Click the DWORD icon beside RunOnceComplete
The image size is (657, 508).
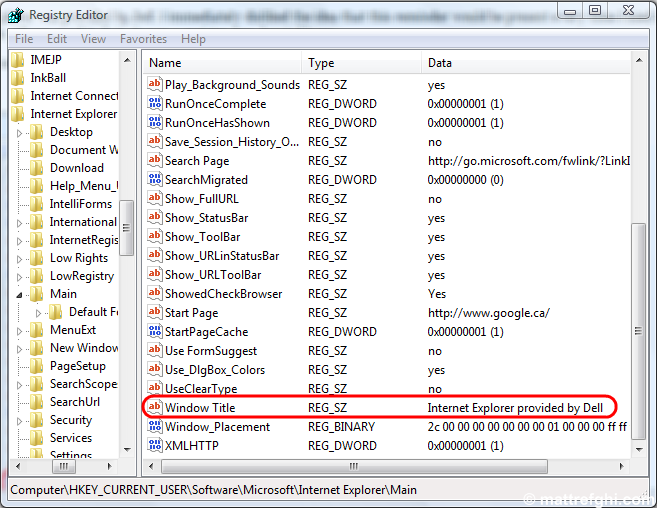(x=155, y=104)
